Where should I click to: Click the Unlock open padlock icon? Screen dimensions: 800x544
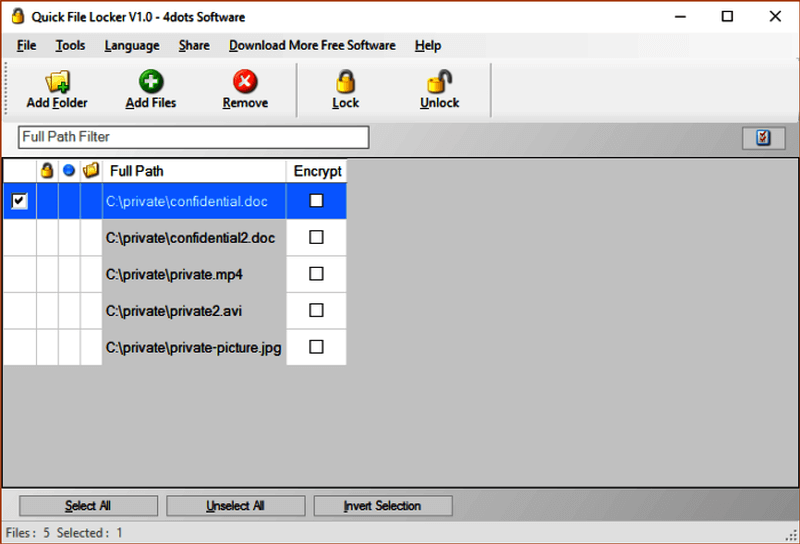click(x=439, y=82)
